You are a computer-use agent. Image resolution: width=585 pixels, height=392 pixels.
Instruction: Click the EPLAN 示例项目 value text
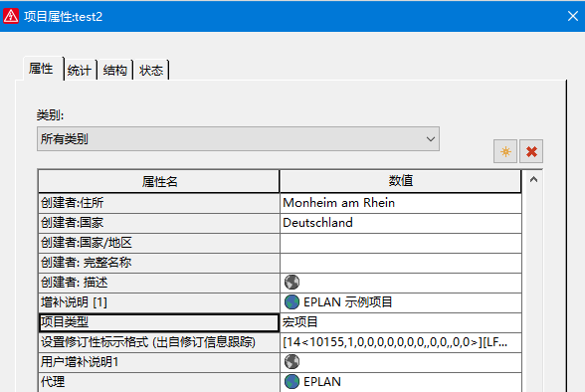[348, 302]
